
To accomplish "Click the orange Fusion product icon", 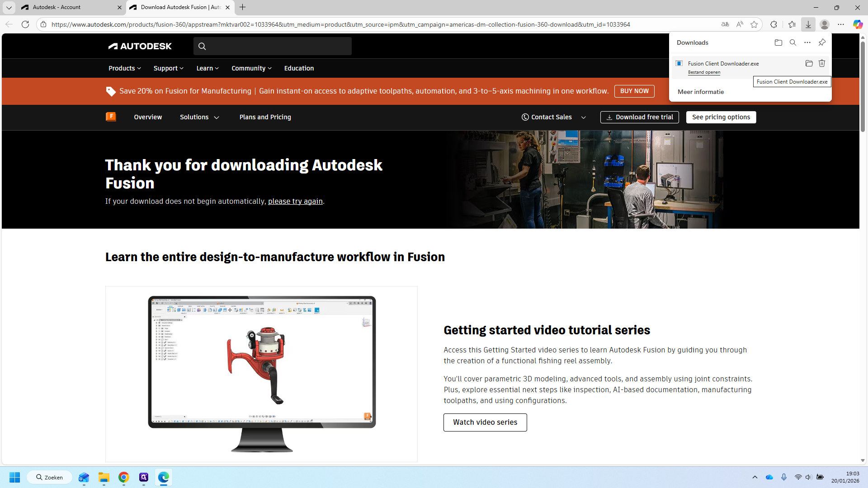I will point(111,117).
